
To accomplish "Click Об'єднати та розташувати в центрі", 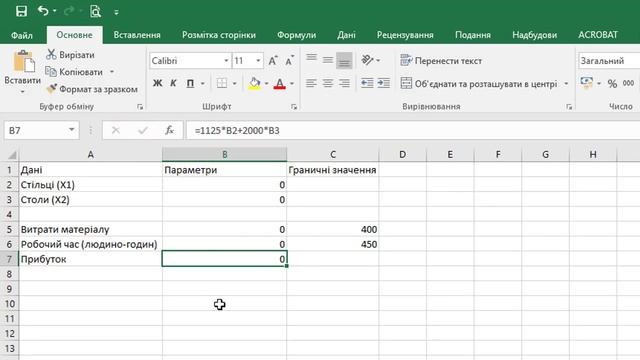I will [x=478, y=84].
